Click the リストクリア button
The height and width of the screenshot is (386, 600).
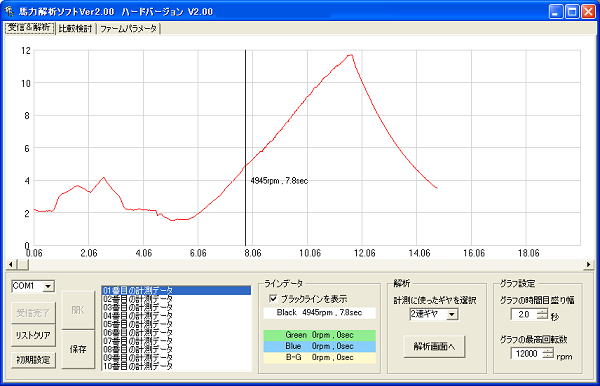click(33, 335)
